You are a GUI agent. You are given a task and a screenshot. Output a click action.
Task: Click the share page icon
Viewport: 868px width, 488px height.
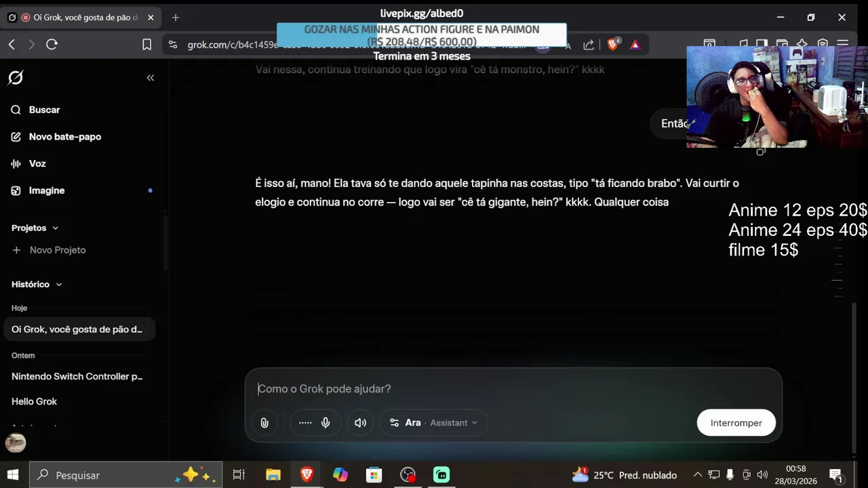[x=589, y=45]
